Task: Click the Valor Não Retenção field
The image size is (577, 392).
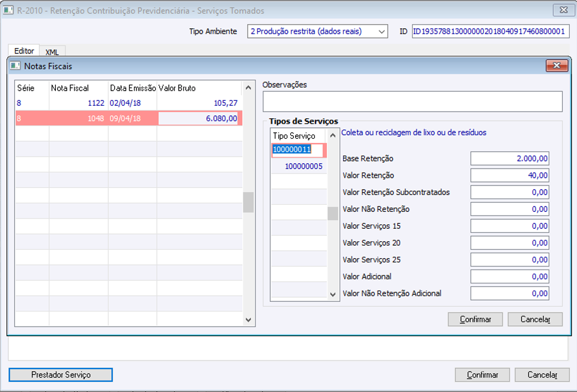Action: [x=510, y=210]
